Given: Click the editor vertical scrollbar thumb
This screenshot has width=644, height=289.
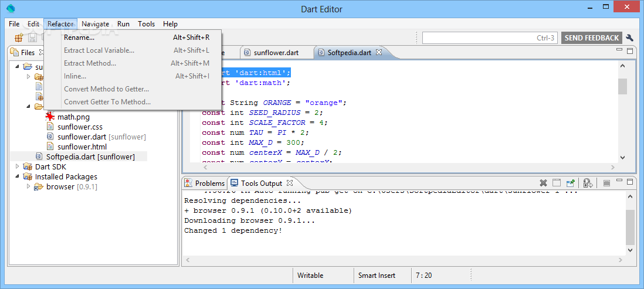Looking at the screenshot, I should 622,86.
